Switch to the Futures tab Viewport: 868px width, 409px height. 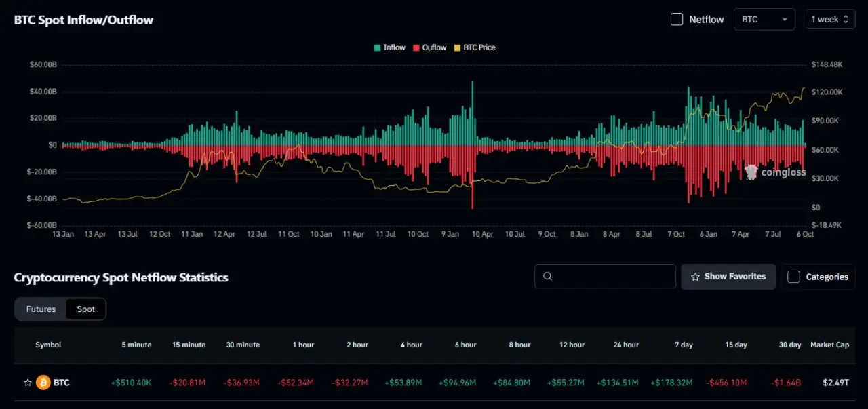pos(41,309)
